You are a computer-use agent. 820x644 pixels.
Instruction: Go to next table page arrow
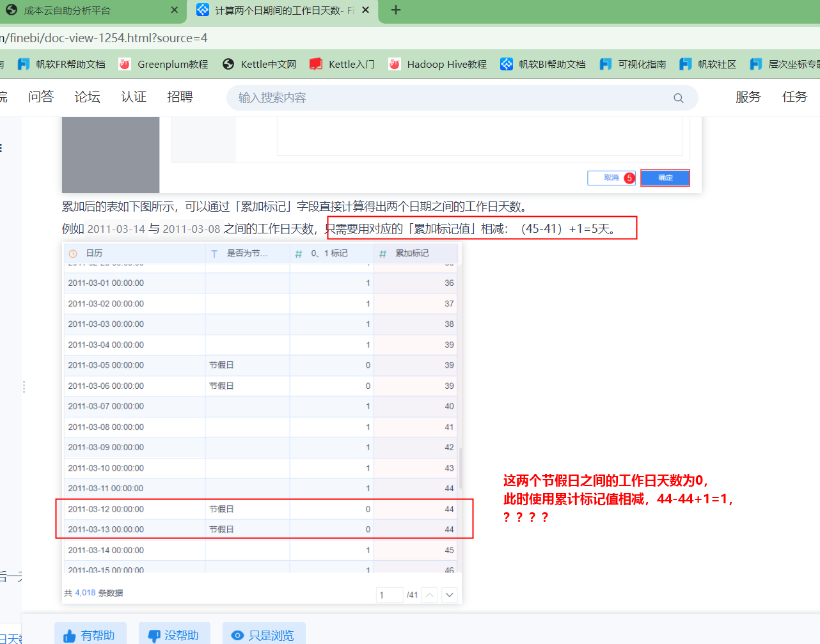coord(450,595)
